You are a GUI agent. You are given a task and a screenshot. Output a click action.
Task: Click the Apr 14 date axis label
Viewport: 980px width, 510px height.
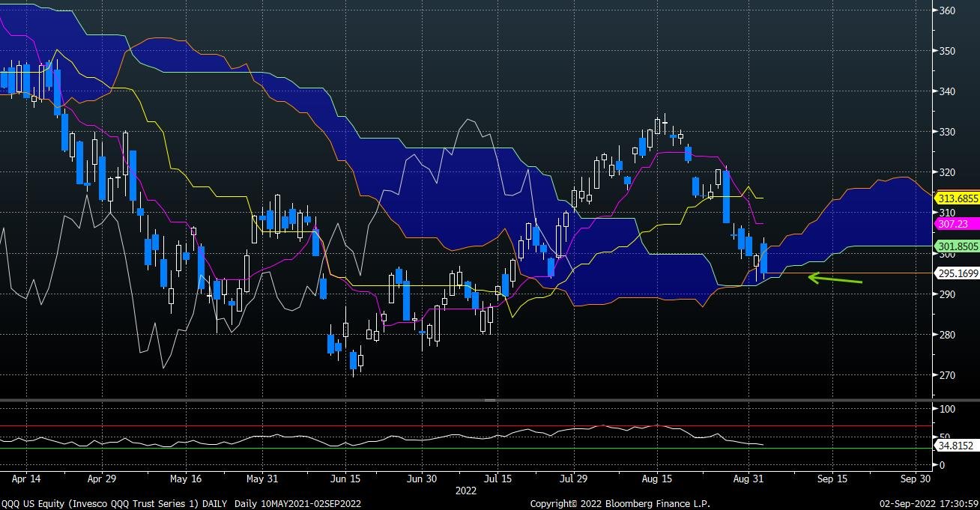coord(25,478)
